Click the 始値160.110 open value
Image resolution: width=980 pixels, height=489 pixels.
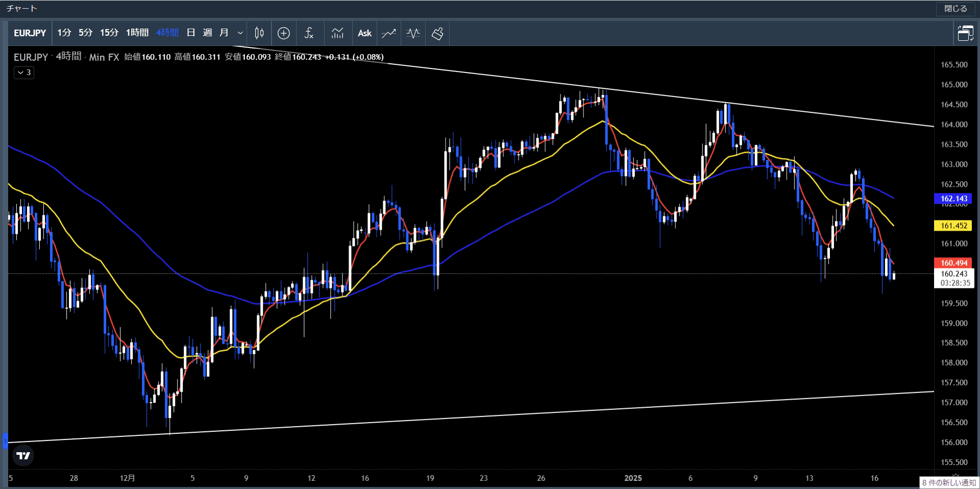148,57
